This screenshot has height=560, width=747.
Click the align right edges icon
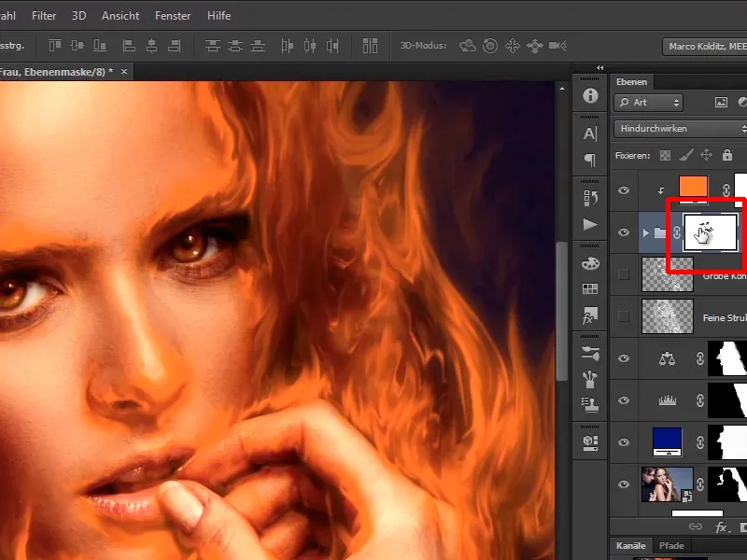pyautogui.click(x=175, y=46)
